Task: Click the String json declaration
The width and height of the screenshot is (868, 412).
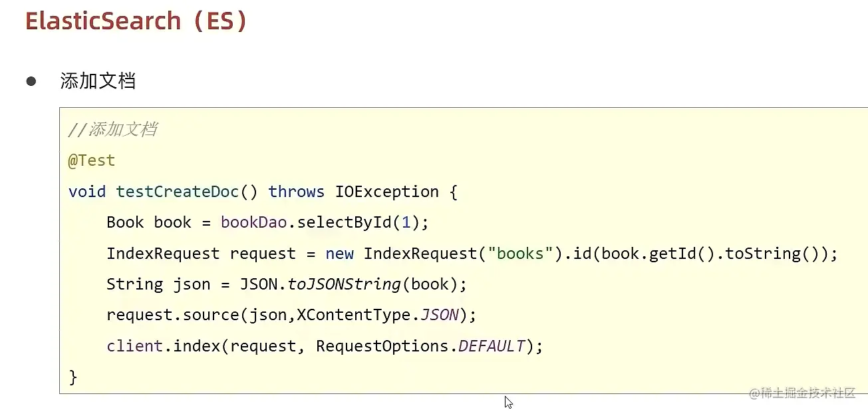Action: click(x=158, y=284)
